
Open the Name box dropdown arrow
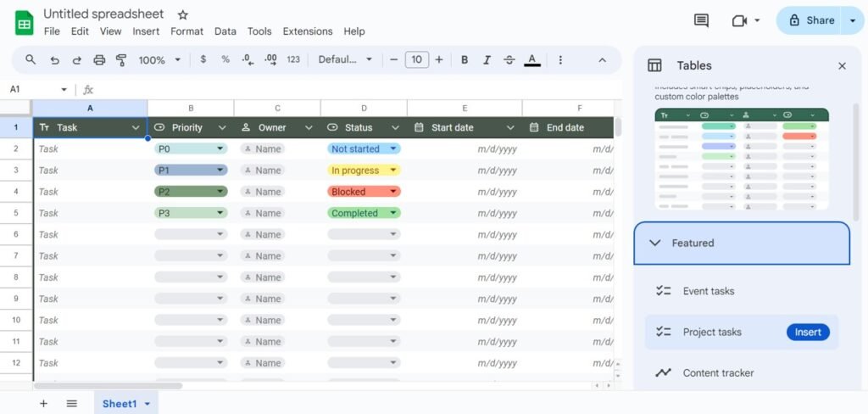point(64,89)
